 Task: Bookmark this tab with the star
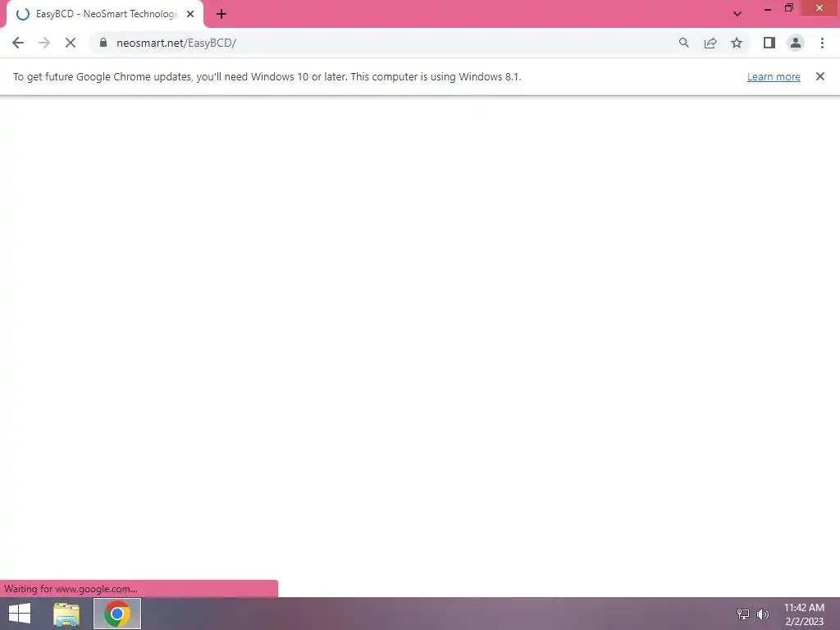pos(737,43)
